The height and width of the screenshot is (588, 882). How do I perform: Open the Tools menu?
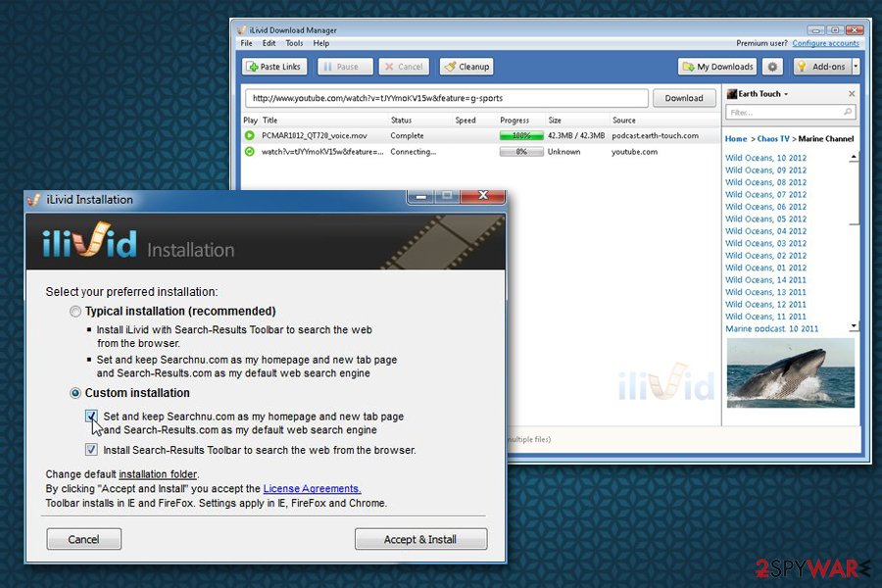pyautogui.click(x=294, y=43)
